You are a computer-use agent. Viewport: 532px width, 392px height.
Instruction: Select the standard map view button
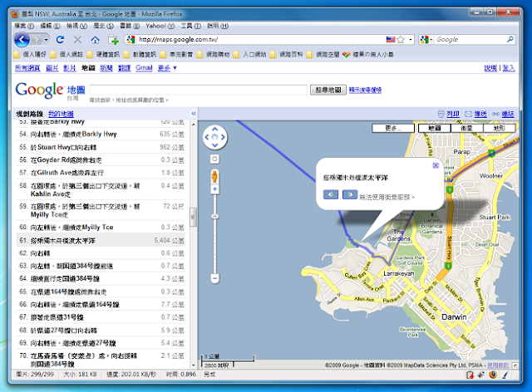coord(434,128)
